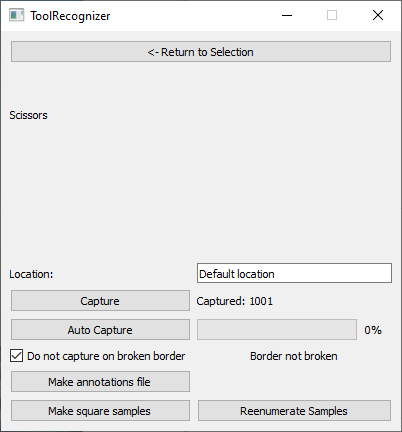Click the ToolRecognizer window title text

[70, 16]
